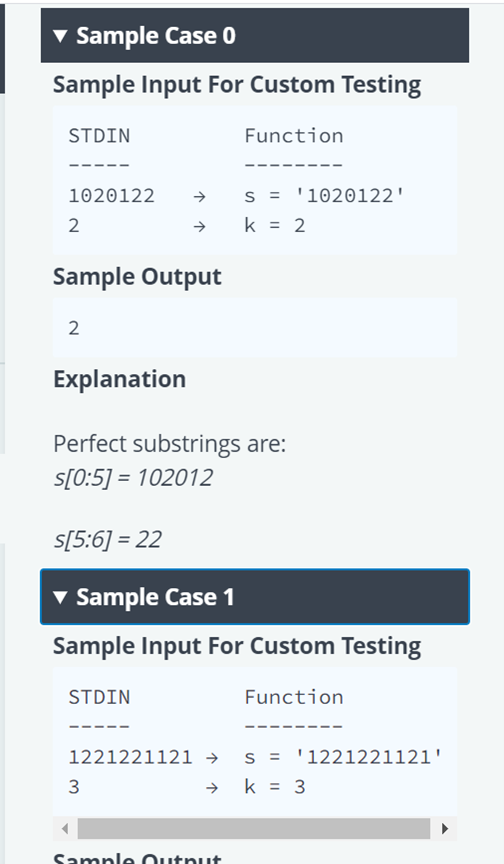Collapse the Sample Case 1 section
The image size is (504, 864).
[254, 597]
